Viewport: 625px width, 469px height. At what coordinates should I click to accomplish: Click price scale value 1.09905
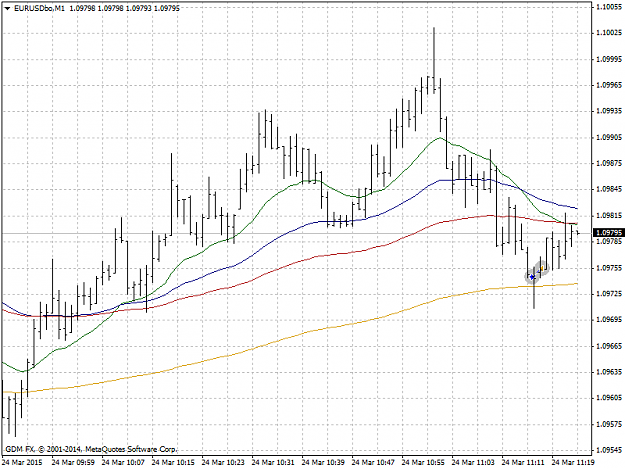(609, 137)
